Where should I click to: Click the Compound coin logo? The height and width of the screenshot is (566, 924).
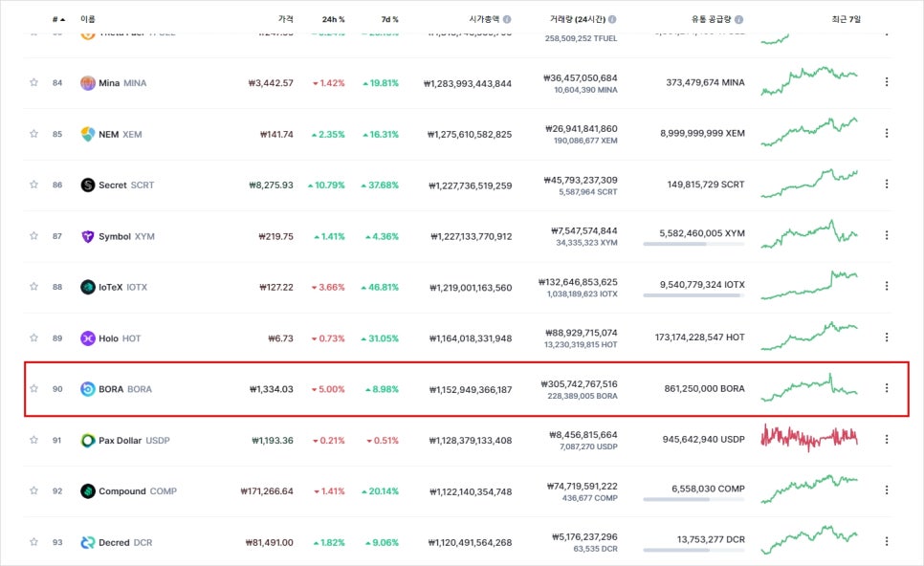(x=88, y=491)
